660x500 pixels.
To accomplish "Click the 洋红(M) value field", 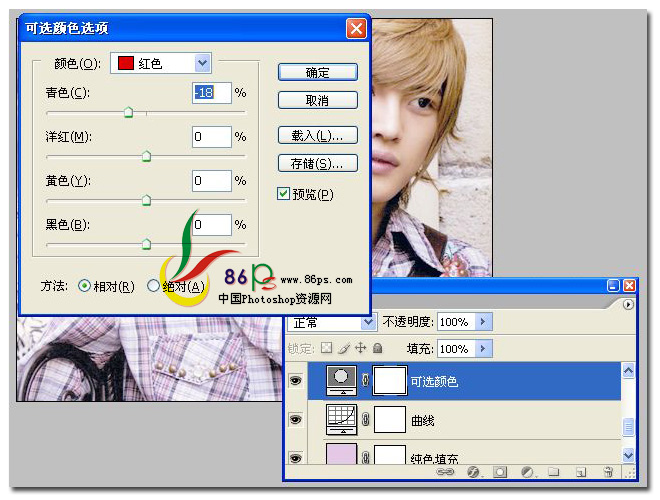I will coord(212,137).
